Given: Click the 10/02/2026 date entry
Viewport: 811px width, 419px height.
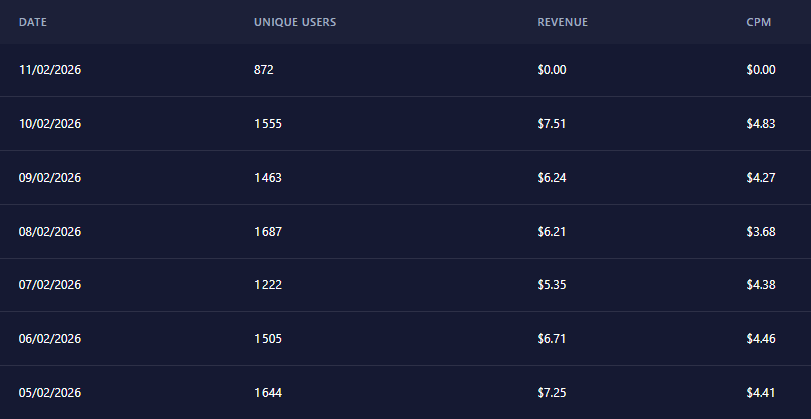Looking at the screenshot, I should tap(50, 124).
